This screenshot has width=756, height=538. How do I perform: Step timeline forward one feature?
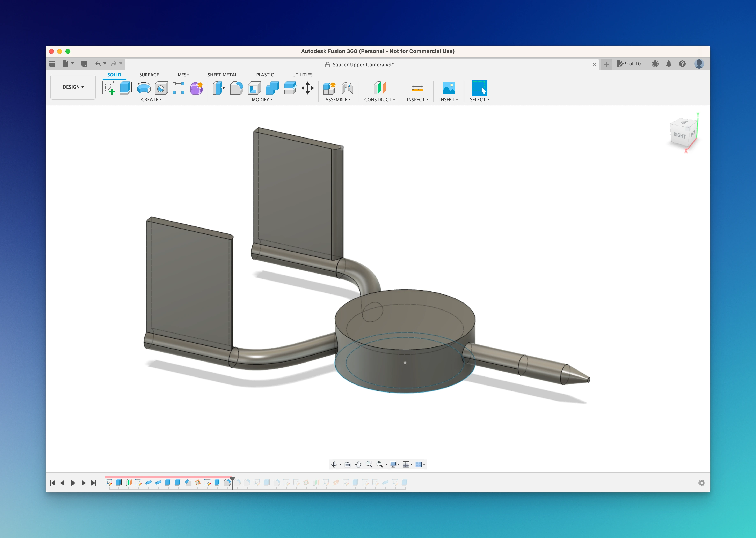coord(83,483)
